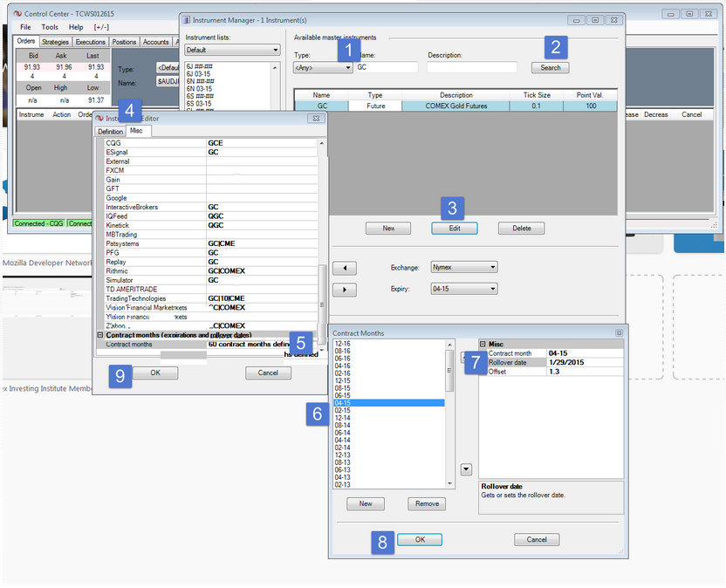Open the Help menu in Control Center
This screenshot has height=588, width=726.
point(76,27)
